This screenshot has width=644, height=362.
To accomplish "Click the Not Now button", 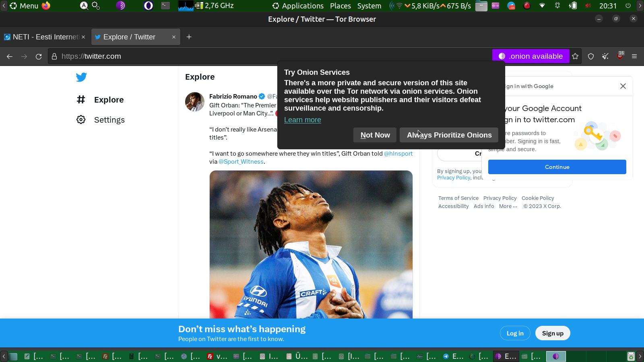I will pos(375,135).
